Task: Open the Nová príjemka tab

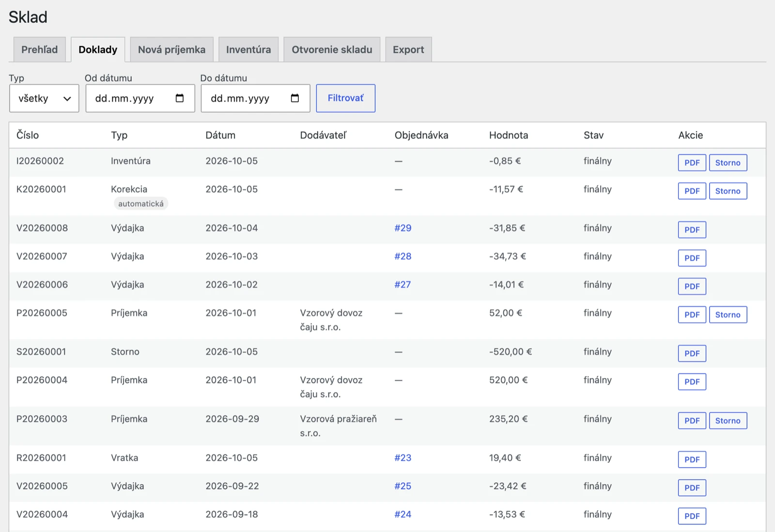Action: pos(171,49)
